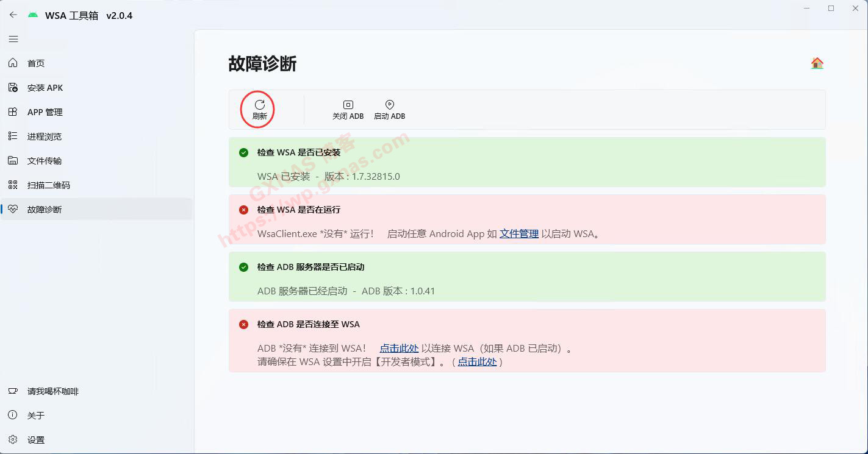The height and width of the screenshot is (454, 868).
Task: Toggle the hamburger navigation menu
Action: [13, 39]
